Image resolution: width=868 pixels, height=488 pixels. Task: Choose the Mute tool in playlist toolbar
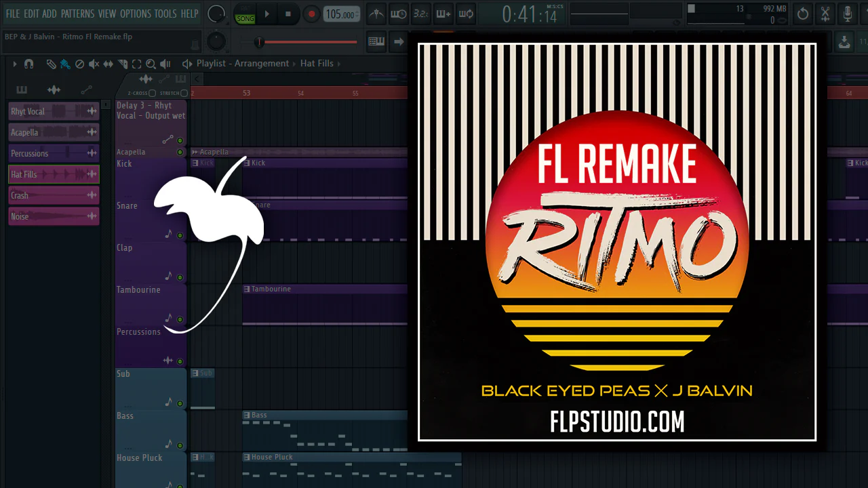click(94, 64)
